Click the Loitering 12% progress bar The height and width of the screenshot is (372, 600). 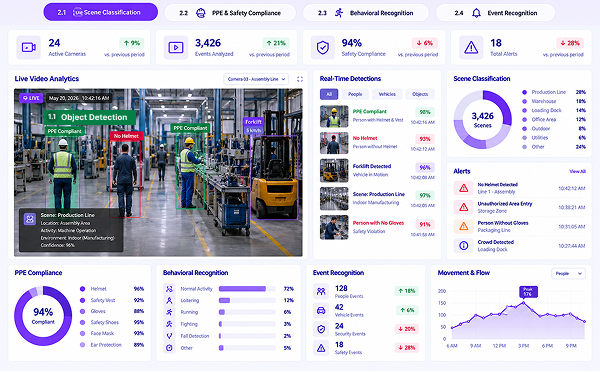(x=247, y=300)
